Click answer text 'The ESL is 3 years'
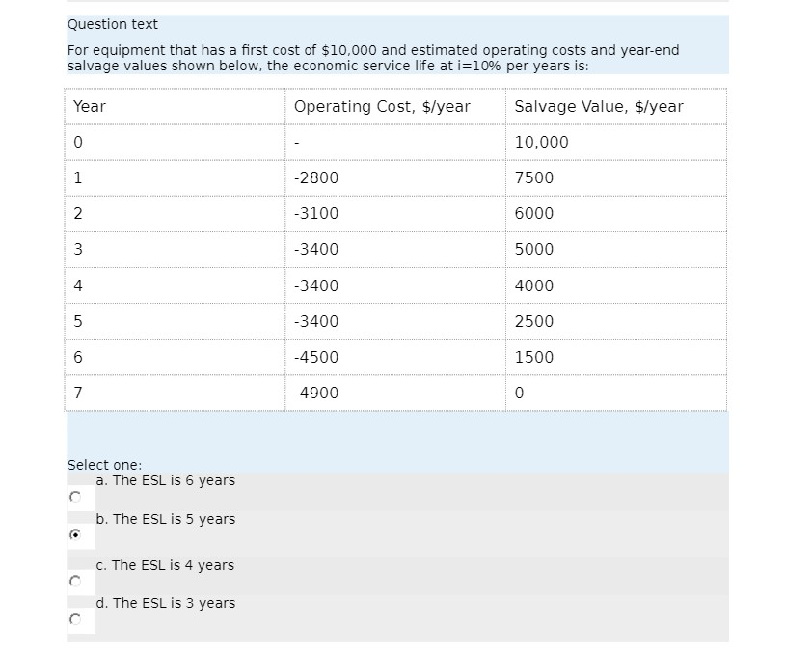The width and height of the screenshot is (812, 652). [166, 603]
